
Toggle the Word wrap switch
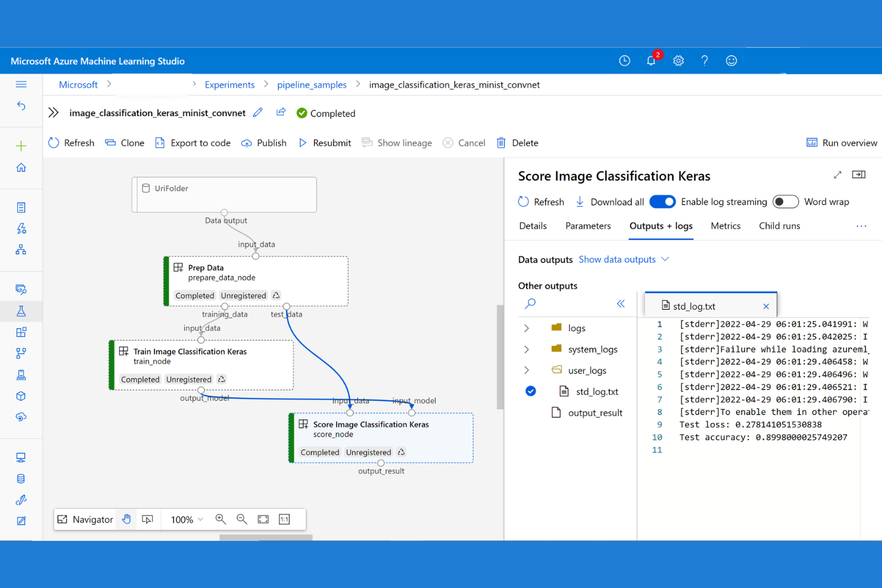pyautogui.click(x=785, y=202)
